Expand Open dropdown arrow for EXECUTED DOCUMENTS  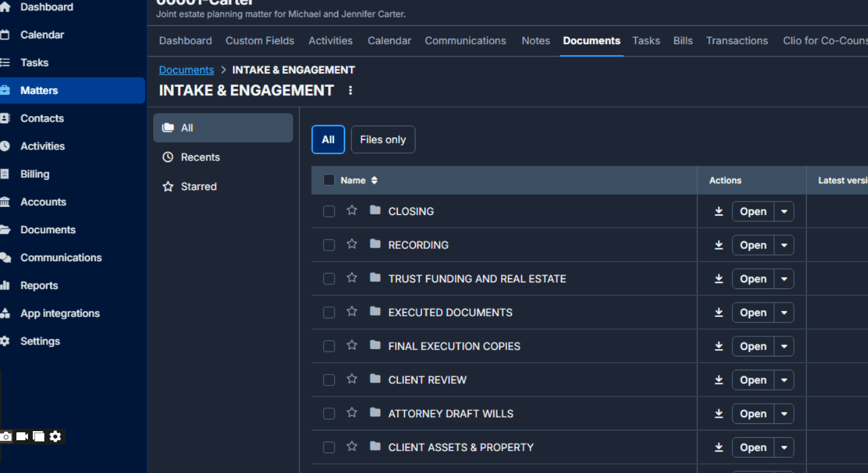click(x=784, y=313)
